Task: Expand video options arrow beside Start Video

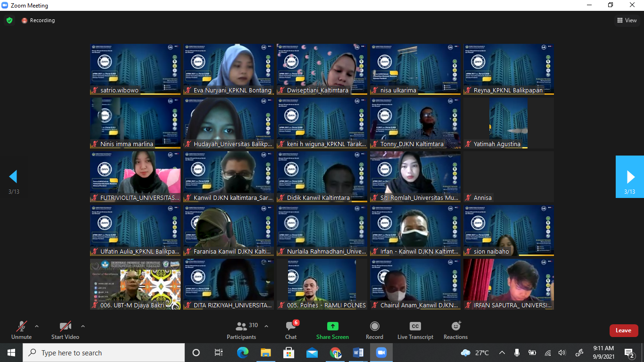Action: pyautogui.click(x=83, y=326)
